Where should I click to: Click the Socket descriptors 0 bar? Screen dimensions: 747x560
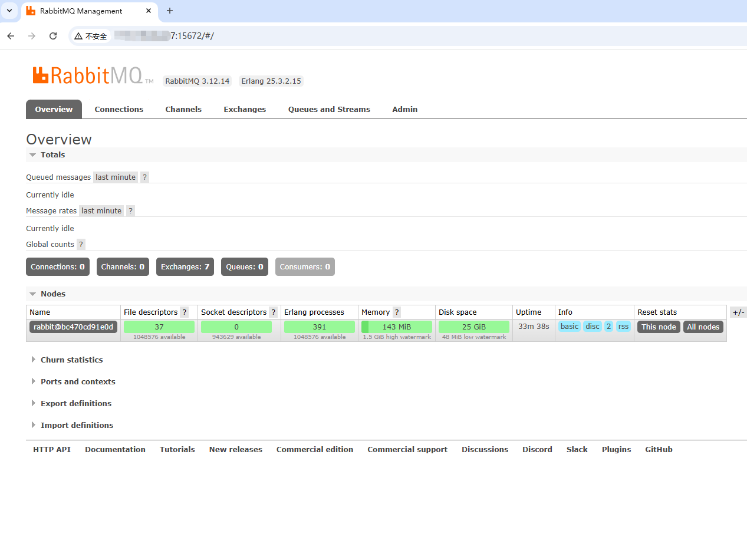(x=236, y=327)
